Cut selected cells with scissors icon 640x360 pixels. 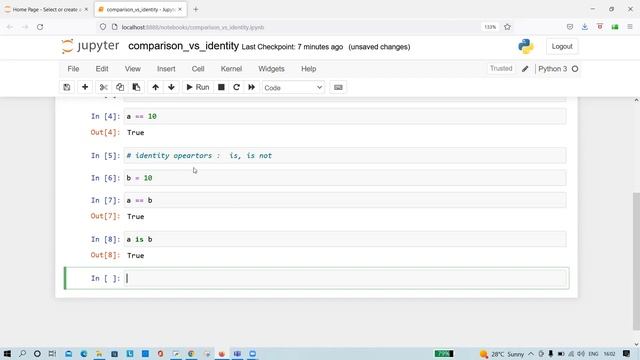pos(104,87)
